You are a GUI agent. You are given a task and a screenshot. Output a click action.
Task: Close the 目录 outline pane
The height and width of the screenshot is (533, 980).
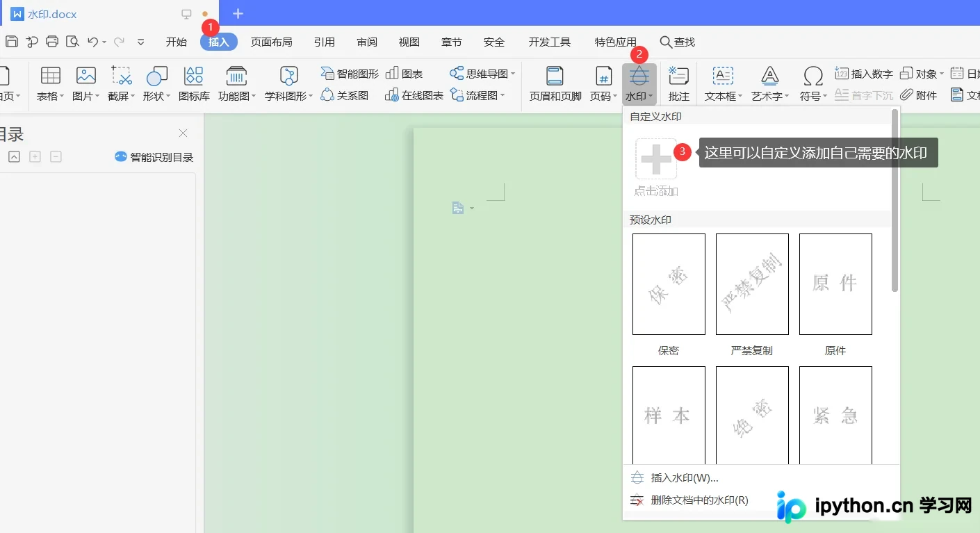click(183, 133)
